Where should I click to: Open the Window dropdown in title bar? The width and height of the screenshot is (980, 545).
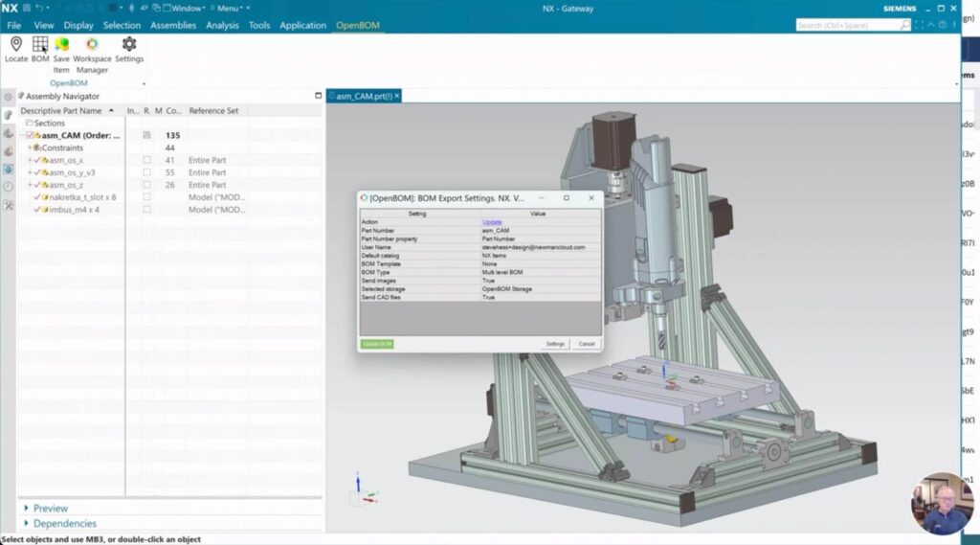coord(184,8)
